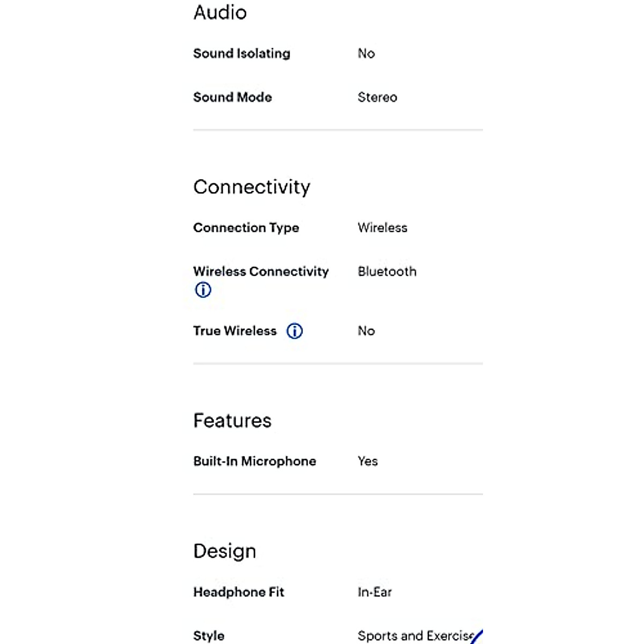Select the Connectivity section heading
Image resolution: width=644 pixels, height=644 pixels.
click(x=252, y=187)
